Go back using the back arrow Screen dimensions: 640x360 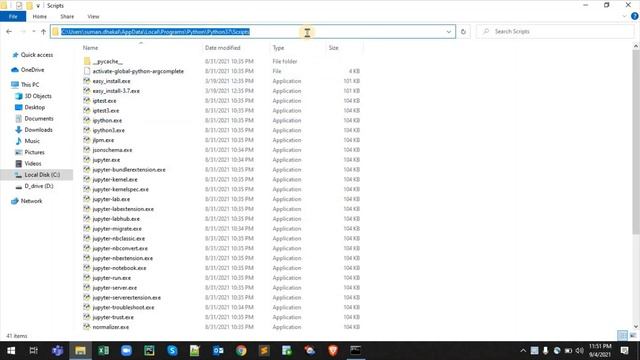pyautogui.click(x=9, y=31)
